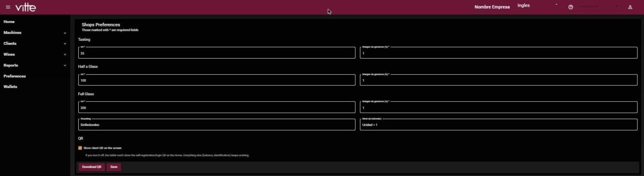Image resolution: width=644 pixels, height=176 pixels.
Task: Open Wallets in sidebar
Action: pyautogui.click(x=10, y=87)
